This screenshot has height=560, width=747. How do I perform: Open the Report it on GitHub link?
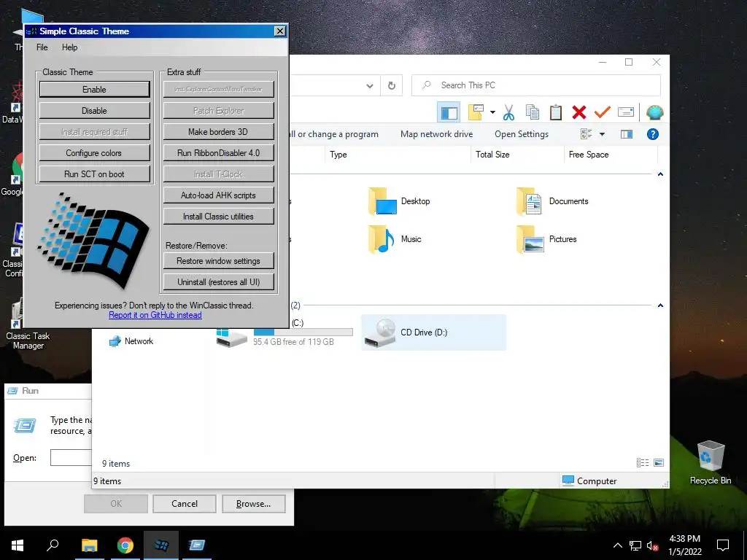[x=155, y=315]
